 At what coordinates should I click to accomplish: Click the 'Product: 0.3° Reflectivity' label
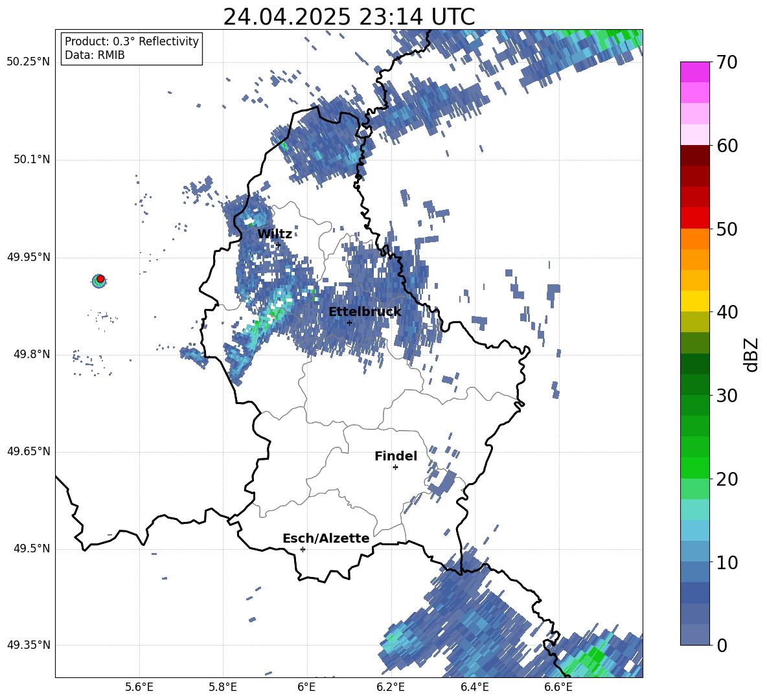(132, 41)
